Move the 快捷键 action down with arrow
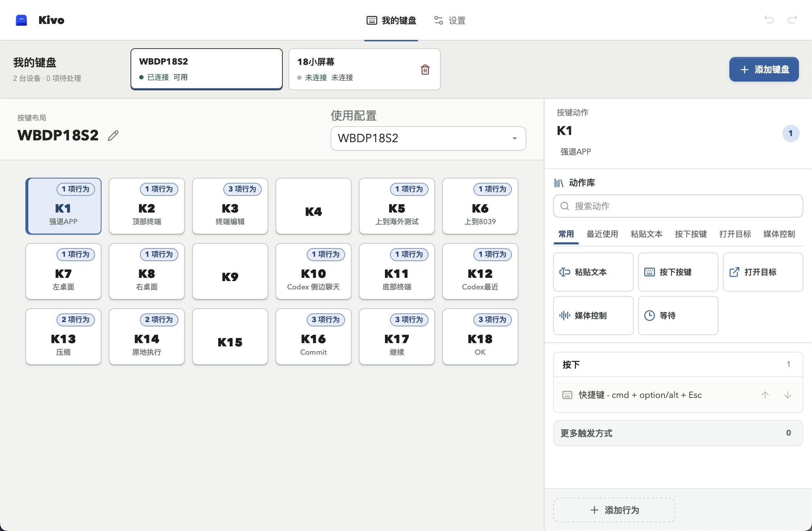 pos(787,395)
